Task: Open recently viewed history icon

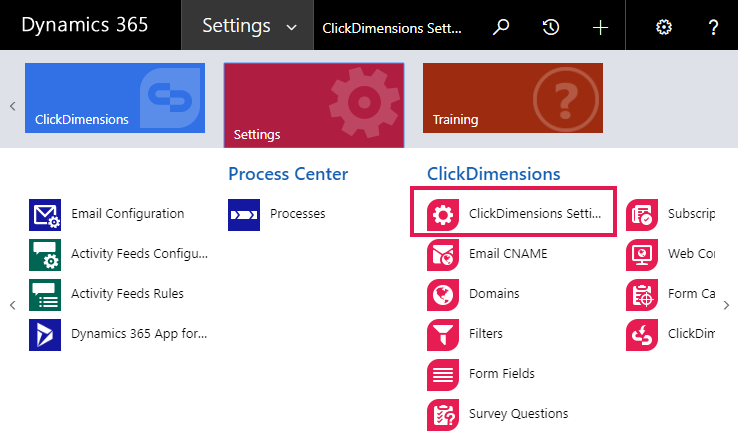Action: [x=551, y=27]
